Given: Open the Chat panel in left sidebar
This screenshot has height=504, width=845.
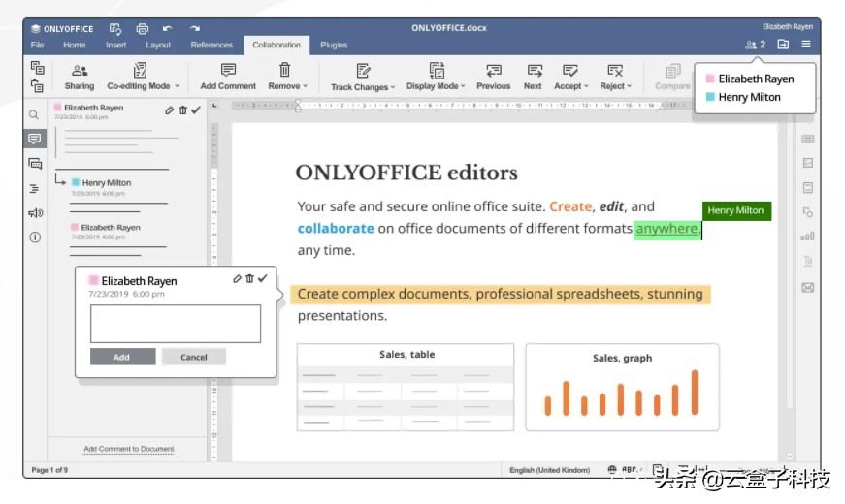Looking at the screenshot, I should tap(35, 164).
